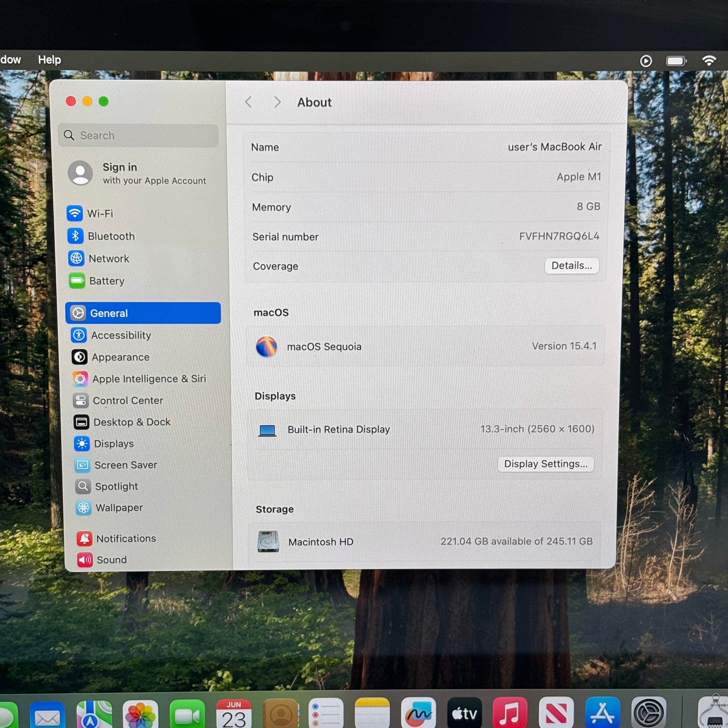The height and width of the screenshot is (728, 728).
Task: Open Display Settings… button
Action: click(x=545, y=464)
